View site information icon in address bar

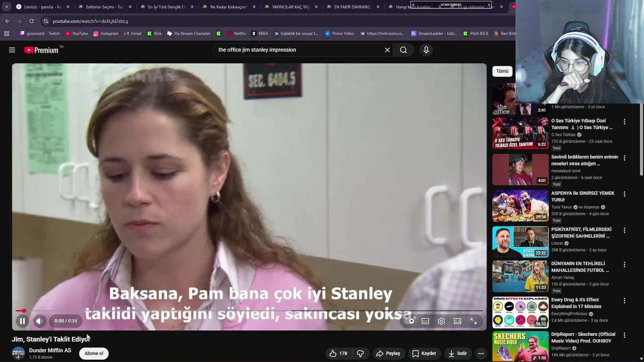tap(46, 21)
